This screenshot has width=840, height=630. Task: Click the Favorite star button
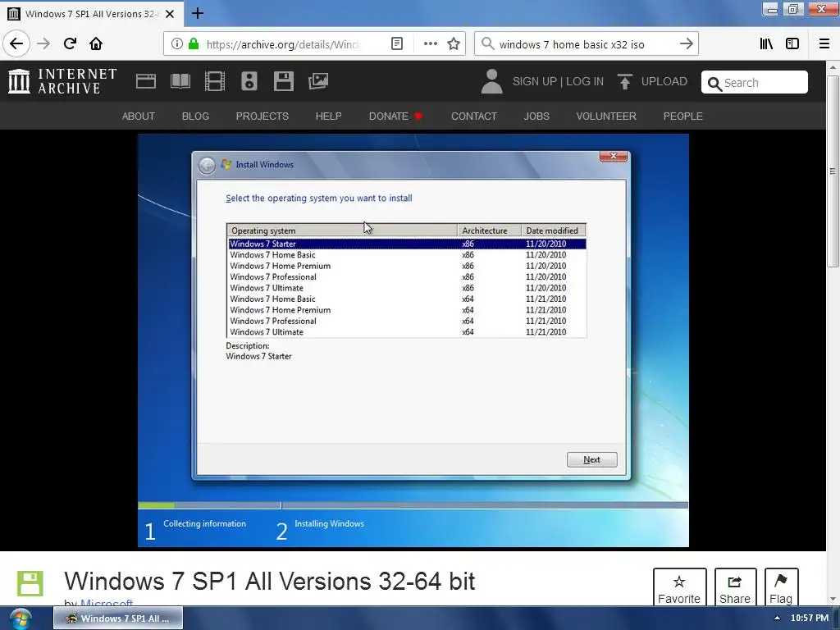(679, 588)
